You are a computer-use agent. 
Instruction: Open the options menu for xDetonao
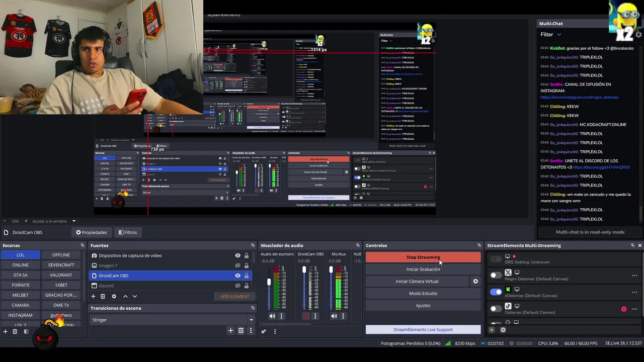coord(634,292)
